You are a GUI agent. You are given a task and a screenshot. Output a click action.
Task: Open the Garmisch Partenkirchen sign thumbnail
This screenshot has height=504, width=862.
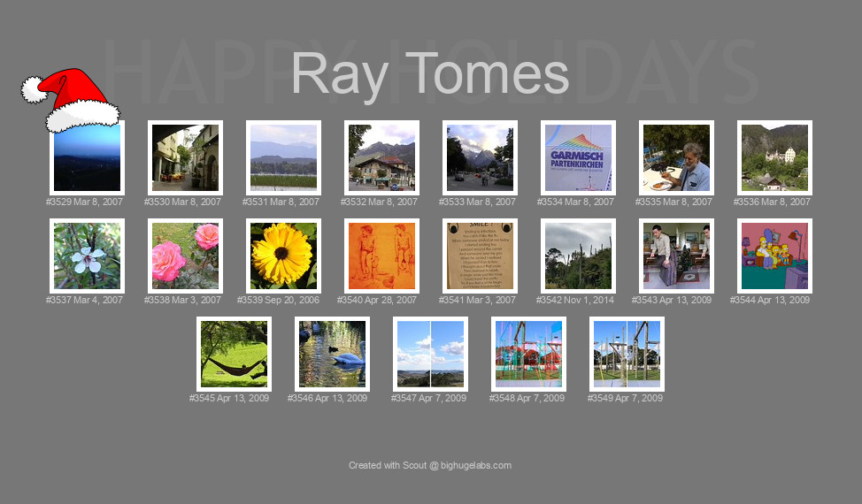pyautogui.click(x=578, y=157)
